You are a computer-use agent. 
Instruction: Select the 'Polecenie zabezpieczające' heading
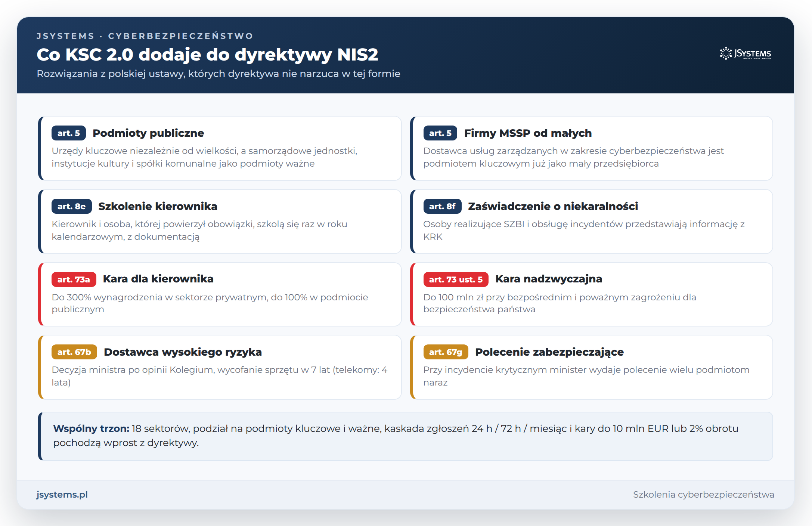point(549,352)
